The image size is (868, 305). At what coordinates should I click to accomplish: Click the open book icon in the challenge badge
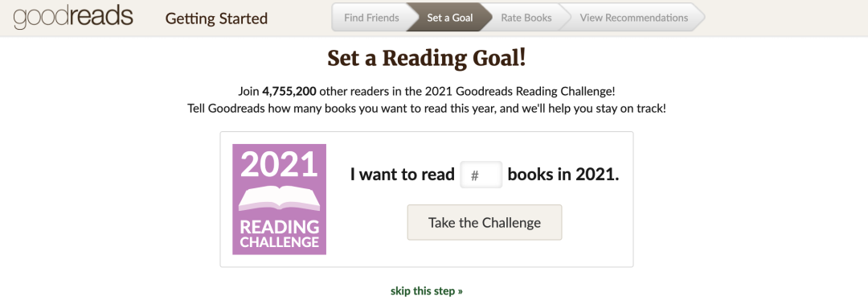[x=280, y=199]
